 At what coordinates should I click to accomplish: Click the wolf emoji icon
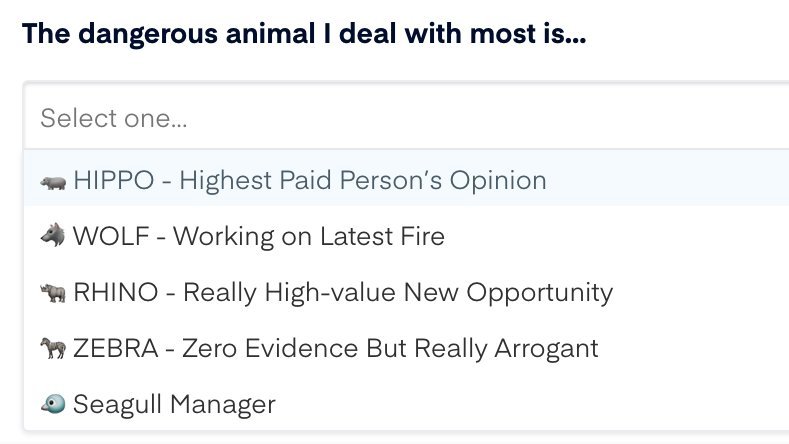pos(53,237)
